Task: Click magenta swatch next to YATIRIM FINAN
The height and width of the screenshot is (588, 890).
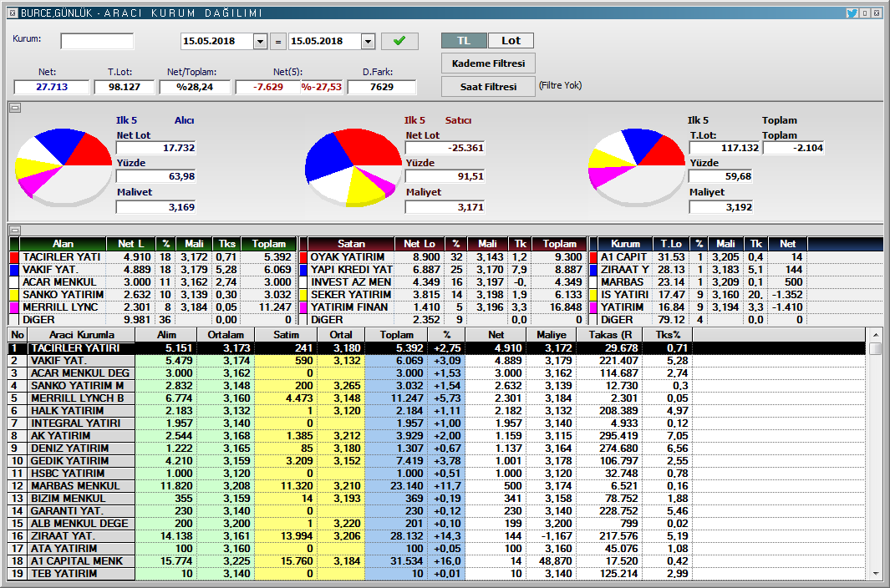Action: 303,307
